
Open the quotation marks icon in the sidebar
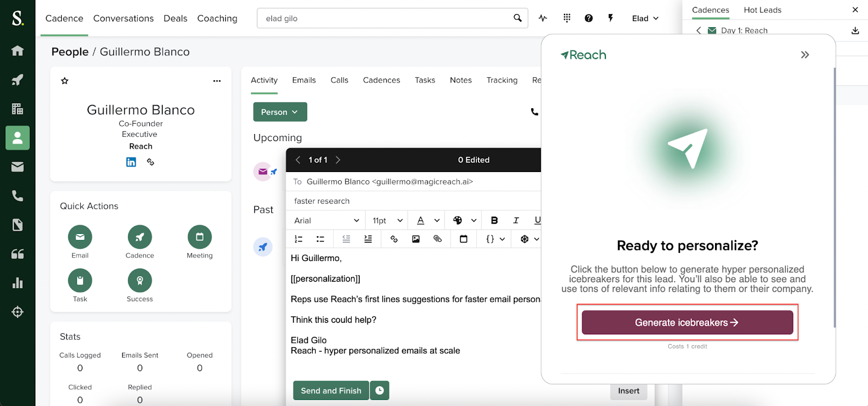pos(17,254)
